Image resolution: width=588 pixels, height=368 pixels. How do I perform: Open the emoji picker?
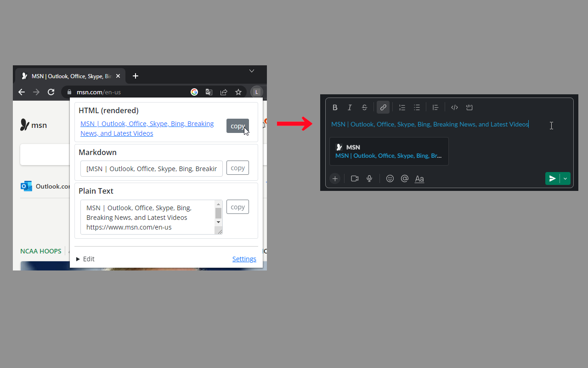(x=390, y=178)
